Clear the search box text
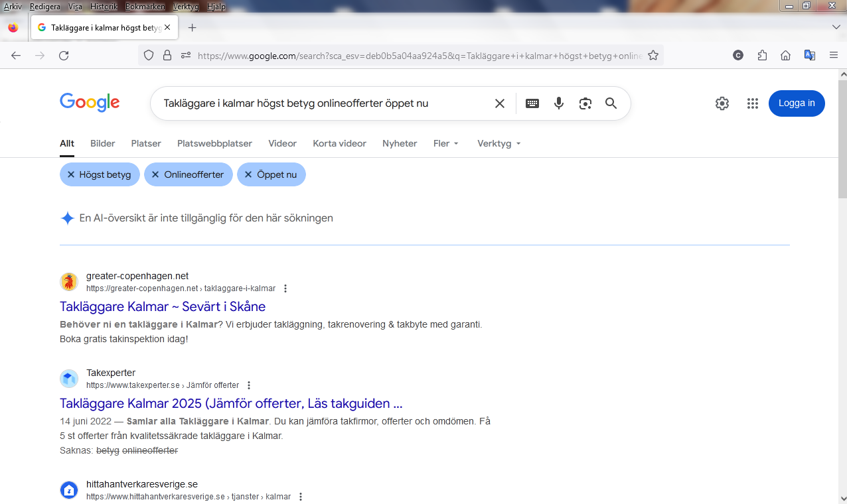 click(500, 103)
